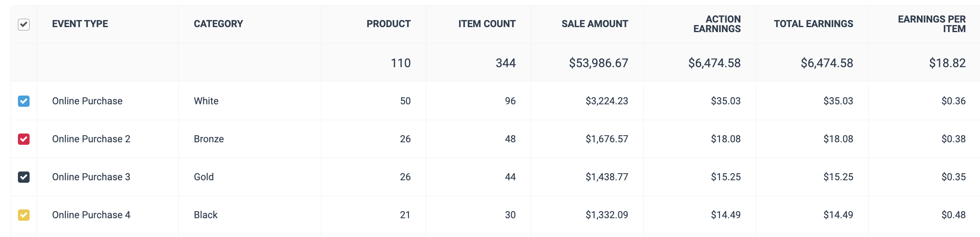Viewport: 980px width, 237px height.
Task: Sort by Item Count column header
Action: [487, 24]
